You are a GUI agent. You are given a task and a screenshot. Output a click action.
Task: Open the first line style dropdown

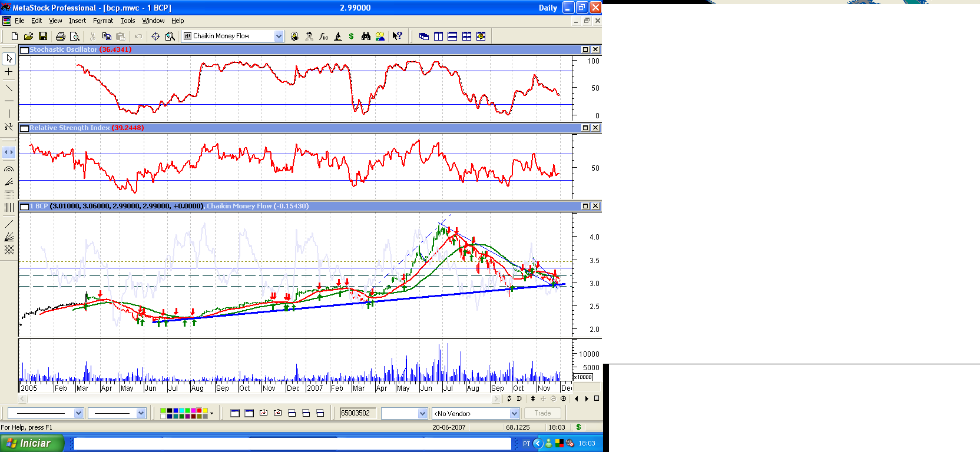click(x=79, y=413)
